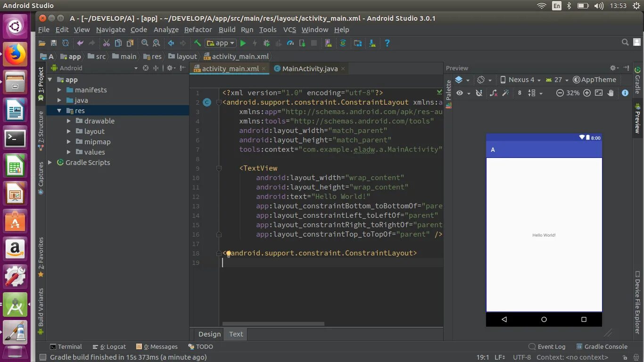Click the Save All floppy icon
644x362 pixels.
click(x=54, y=43)
